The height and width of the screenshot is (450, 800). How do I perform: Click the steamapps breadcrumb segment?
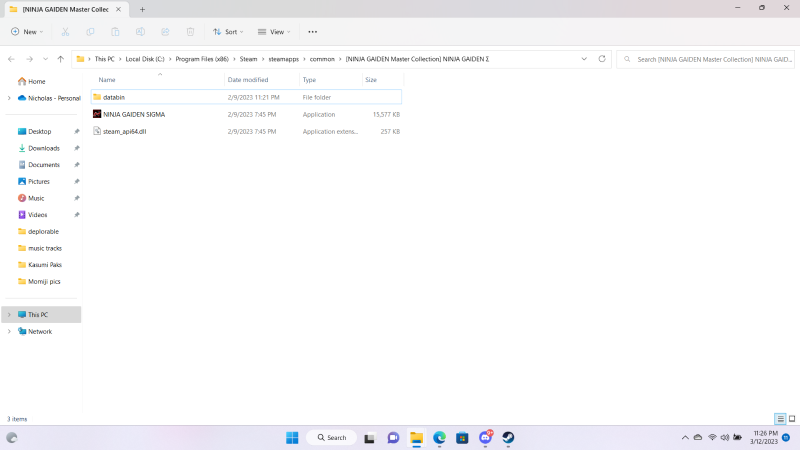click(x=284, y=59)
